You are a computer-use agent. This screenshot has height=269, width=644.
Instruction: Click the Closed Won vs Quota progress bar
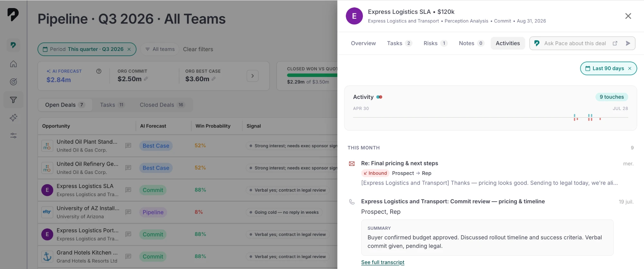(312, 75)
